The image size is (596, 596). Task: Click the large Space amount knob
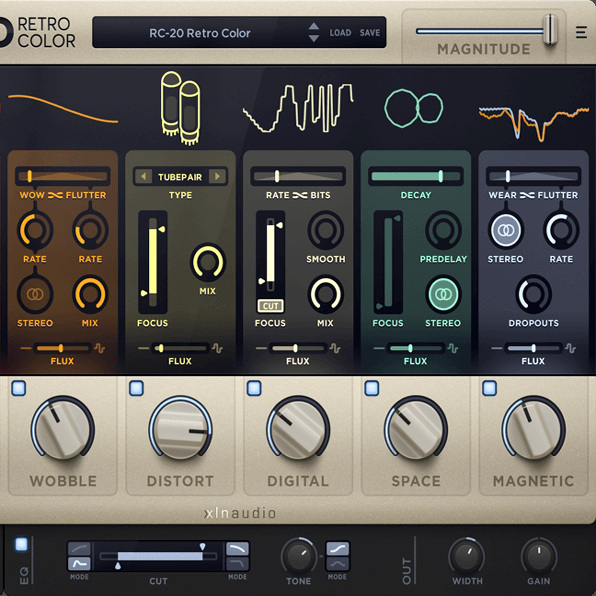click(416, 429)
